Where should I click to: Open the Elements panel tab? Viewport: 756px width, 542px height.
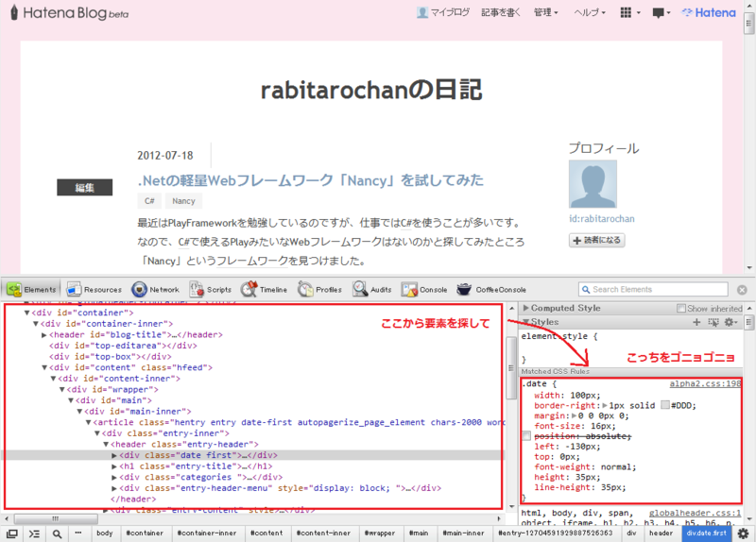tap(31, 290)
